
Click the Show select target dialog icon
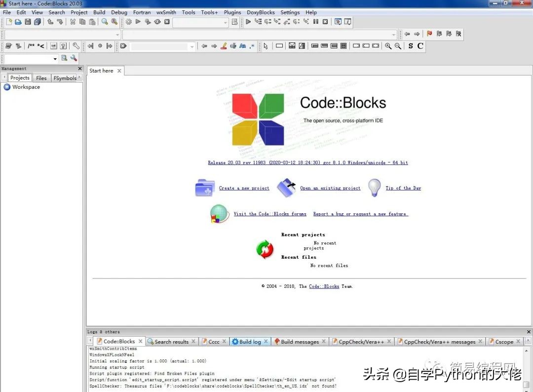click(234, 22)
